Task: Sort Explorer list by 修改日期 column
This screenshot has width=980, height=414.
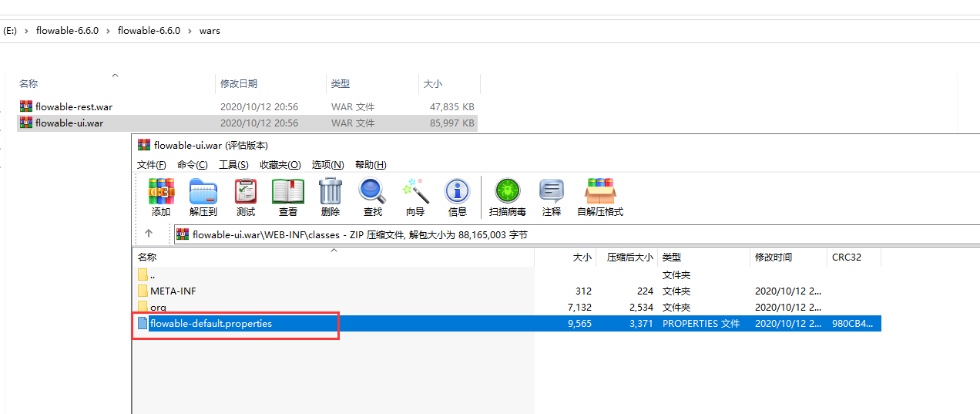Action: pyautogui.click(x=270, y=83)
